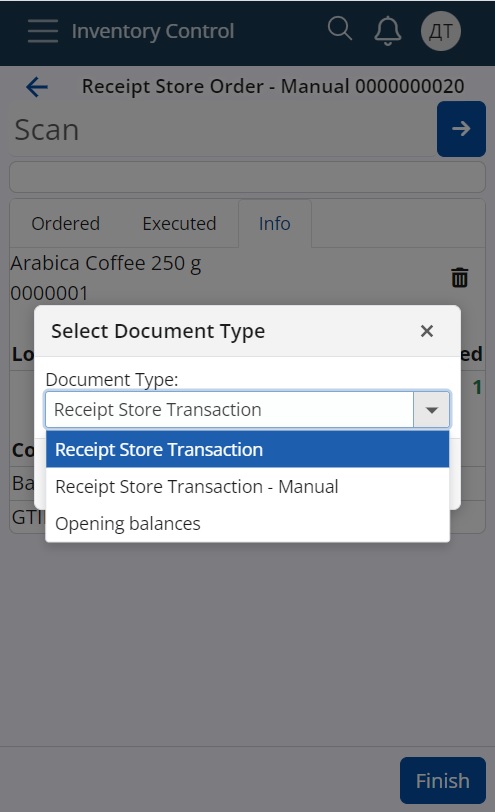This screenshot has height=812, width=495.
Task: Go back using the left arrow
Action: point(37,86)
